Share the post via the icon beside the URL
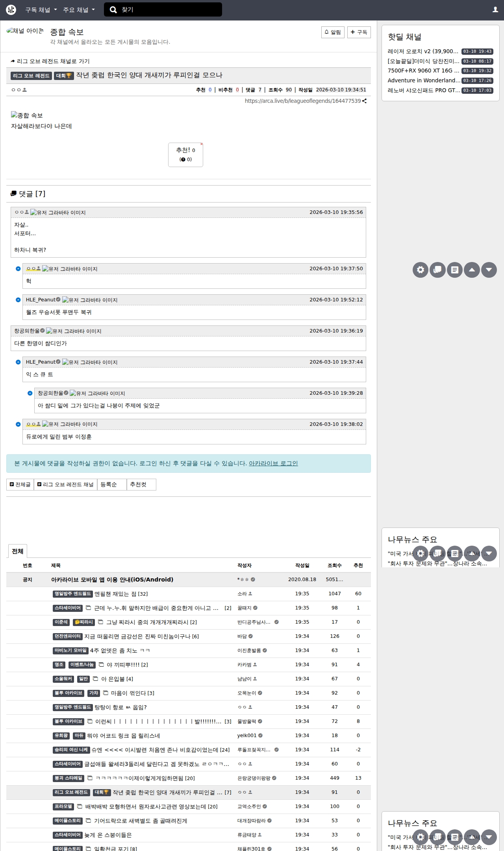The width and height of the screenshot is (504, 851). pyautogui.click(x=365, y=101)
